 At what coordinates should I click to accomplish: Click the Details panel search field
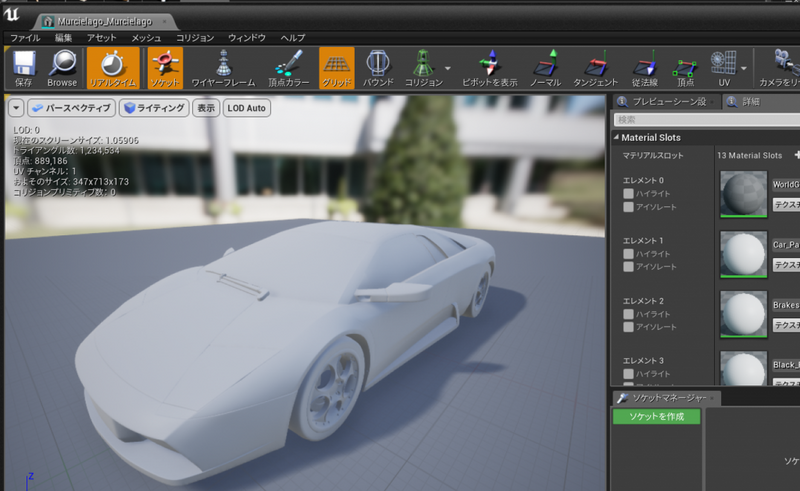click(x=707, y=120)
